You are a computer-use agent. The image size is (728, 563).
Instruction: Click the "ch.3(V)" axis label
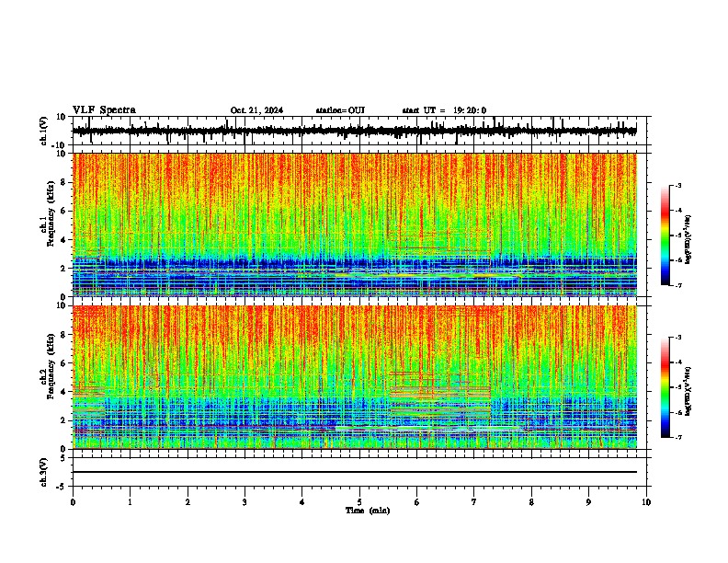coord(44,473)
